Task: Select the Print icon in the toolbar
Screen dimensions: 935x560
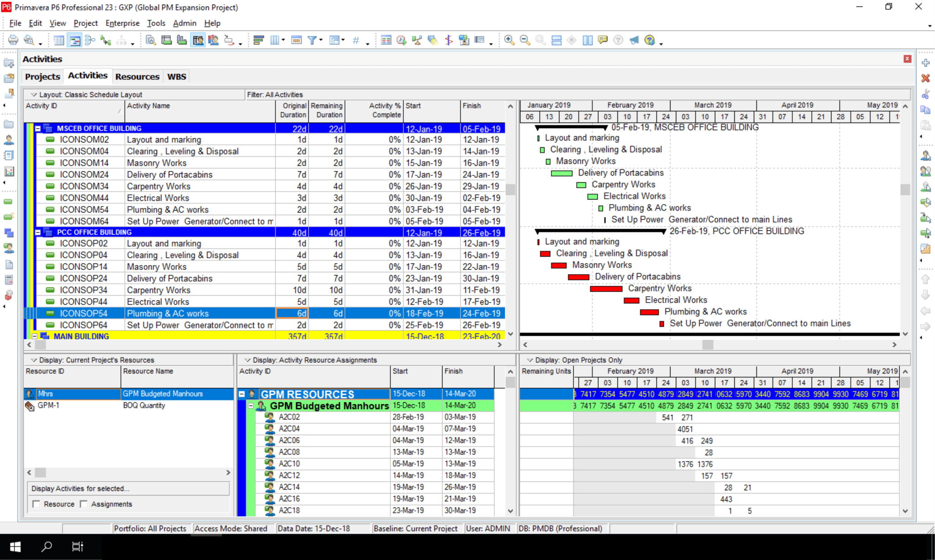Action: tap(12, 40)
